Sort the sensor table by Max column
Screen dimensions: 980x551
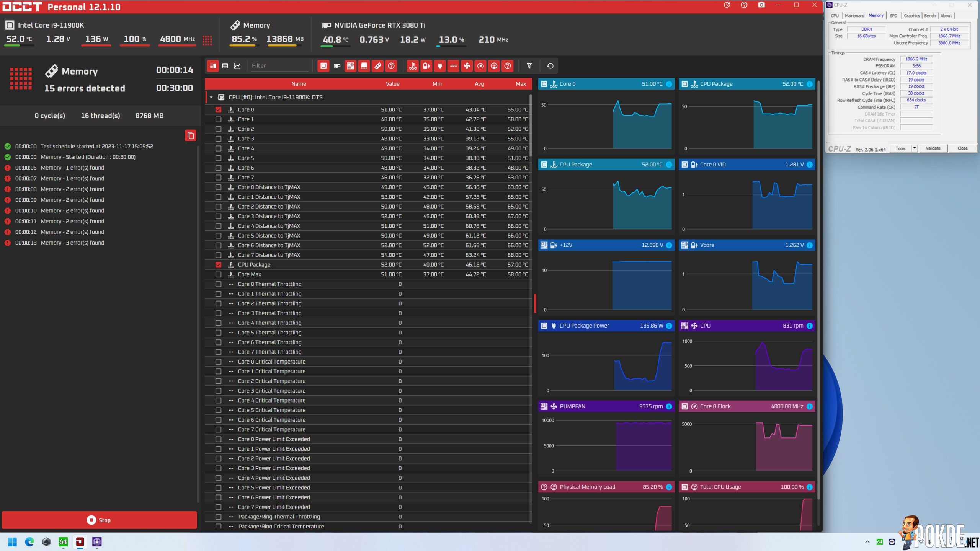pos(521,84)
